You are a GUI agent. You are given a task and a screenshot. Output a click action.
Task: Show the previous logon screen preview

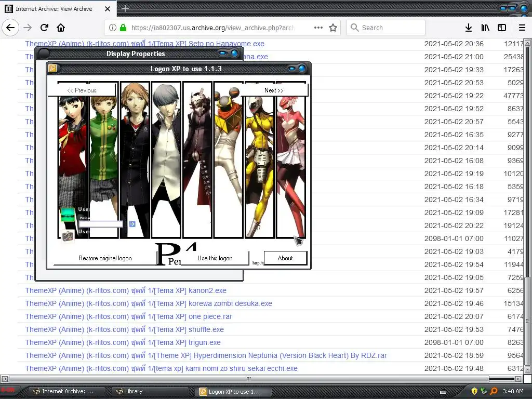(82, 90)
